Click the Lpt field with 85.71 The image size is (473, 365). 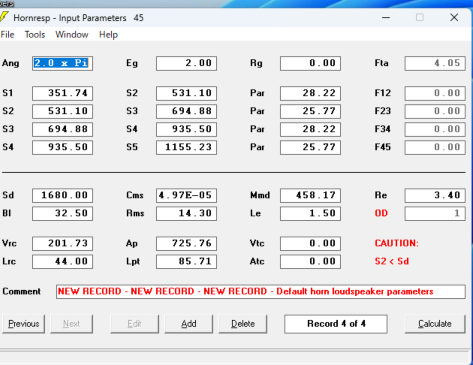[x=186, y=261]
